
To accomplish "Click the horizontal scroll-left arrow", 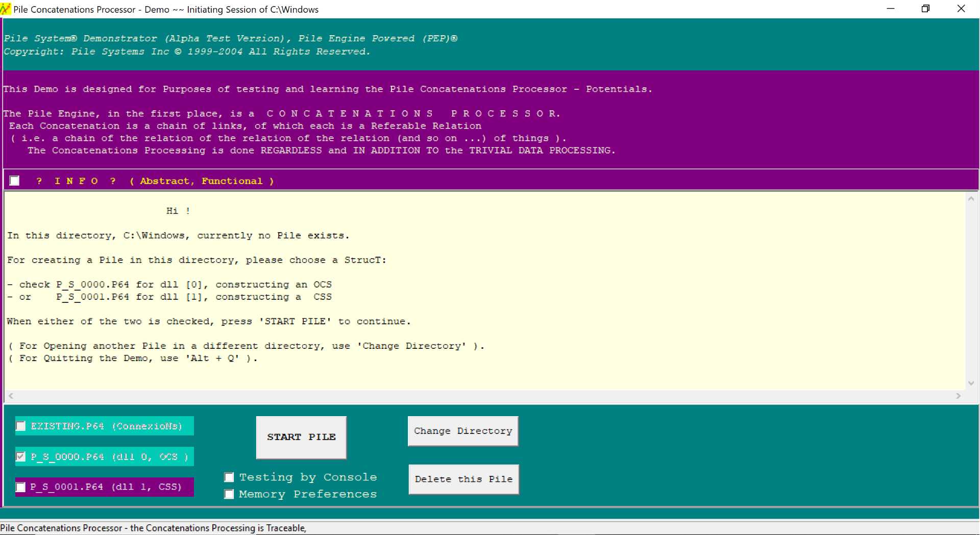I will coord(11,396).
